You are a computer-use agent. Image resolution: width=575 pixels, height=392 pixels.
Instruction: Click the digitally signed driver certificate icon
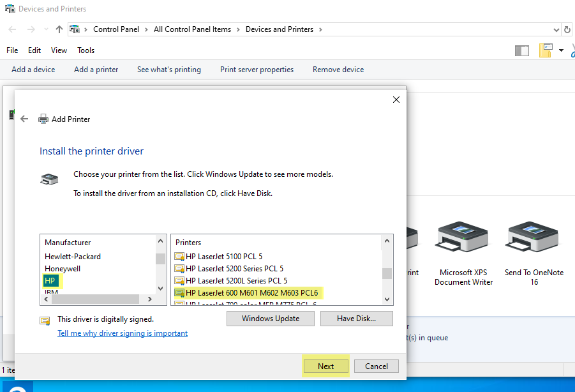pyautogui.click(x=45, y=321)
